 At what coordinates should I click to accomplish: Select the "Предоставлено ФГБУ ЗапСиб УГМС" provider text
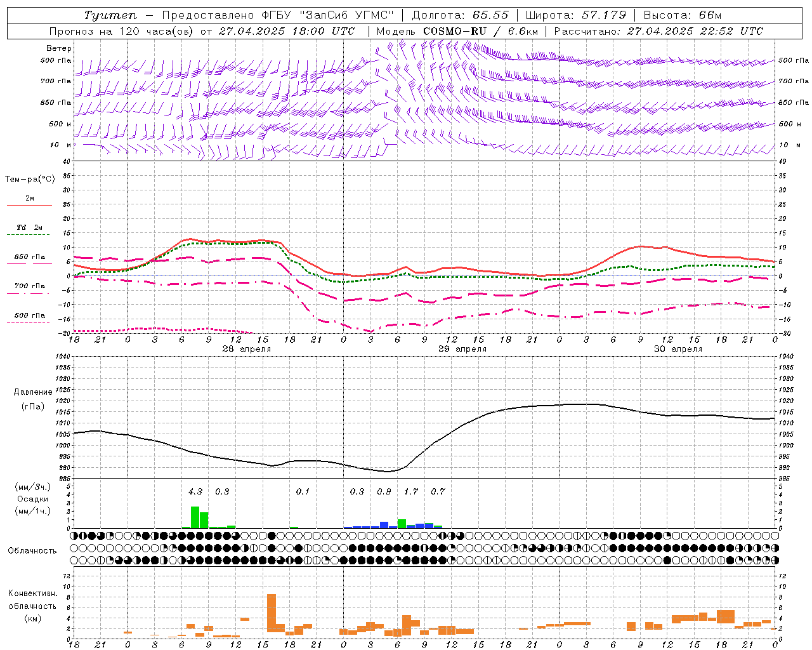[278, 15]
